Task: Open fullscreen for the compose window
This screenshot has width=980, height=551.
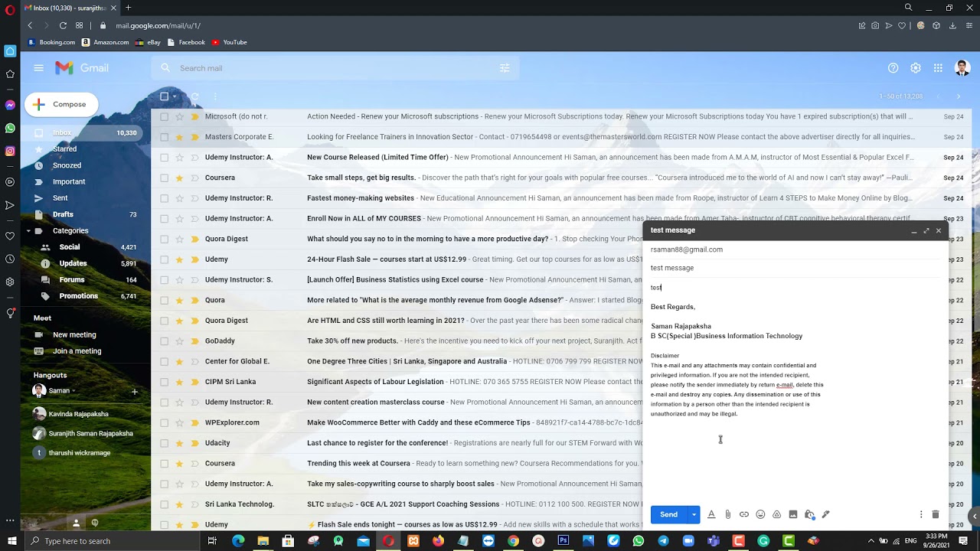Action: 926,230
